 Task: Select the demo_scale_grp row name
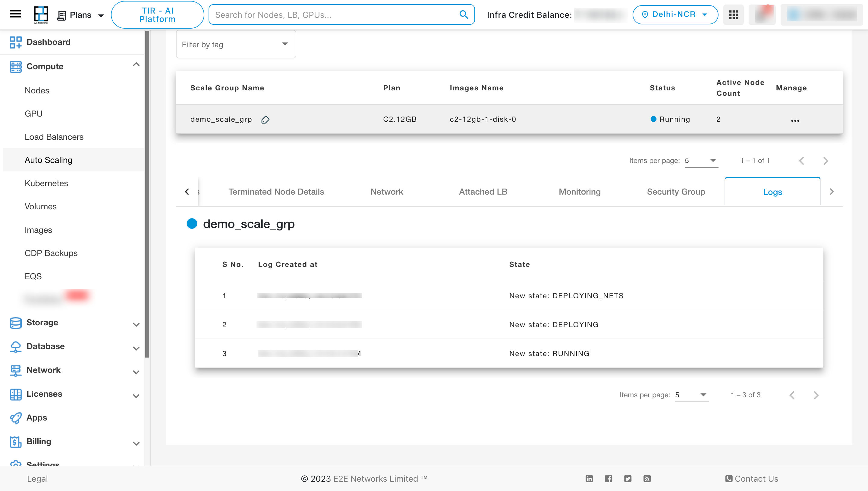(221, 119)
